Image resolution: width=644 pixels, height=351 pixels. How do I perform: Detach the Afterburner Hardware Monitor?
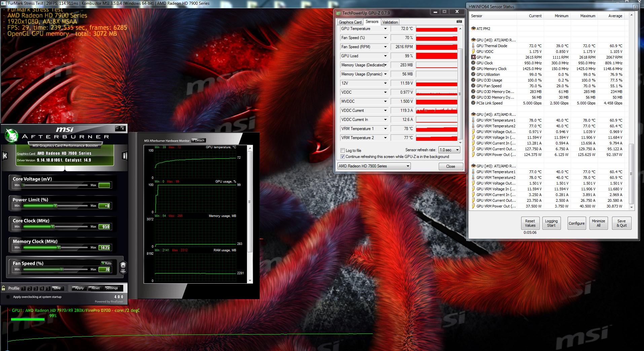pyautogui.click(x=199, y=140)
